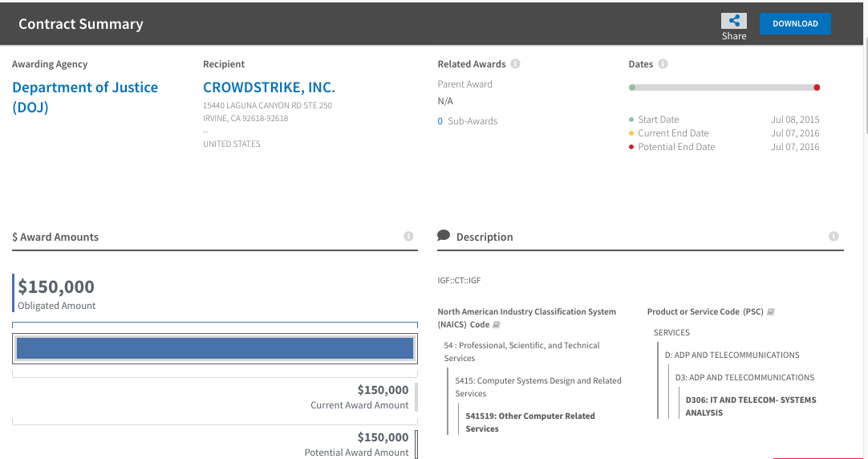The height and width of the screenshot is (459, 868).
Task: Select the recipient address 15440 LAGUNA CANYON
Action: [x=267, y=105]
